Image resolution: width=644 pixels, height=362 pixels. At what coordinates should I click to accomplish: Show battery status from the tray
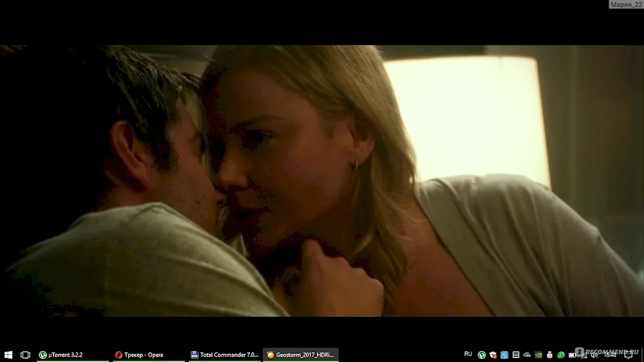pyautogui.click(x=572, y=355)
